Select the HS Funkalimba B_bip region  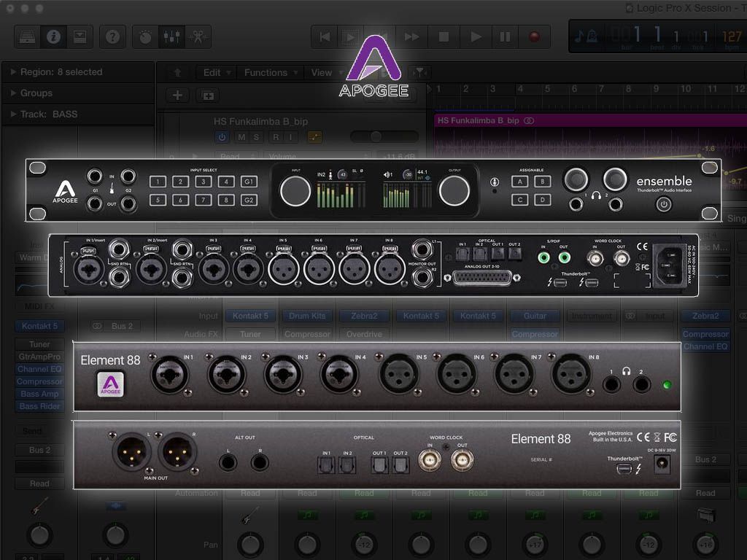590,136
